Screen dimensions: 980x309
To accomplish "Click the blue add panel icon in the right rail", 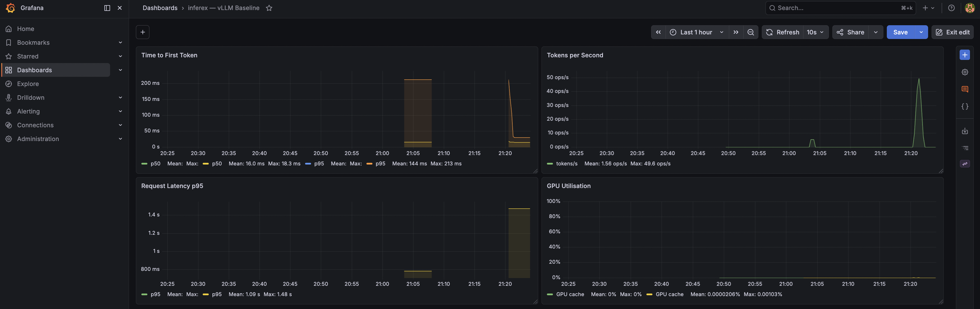I will [965, 55].
